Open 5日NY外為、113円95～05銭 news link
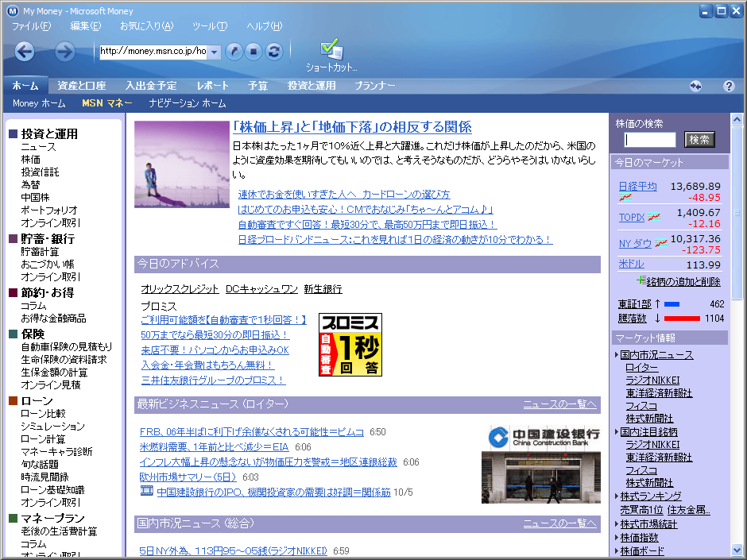Viewport: 747px width, 560px height. (234, 551)
